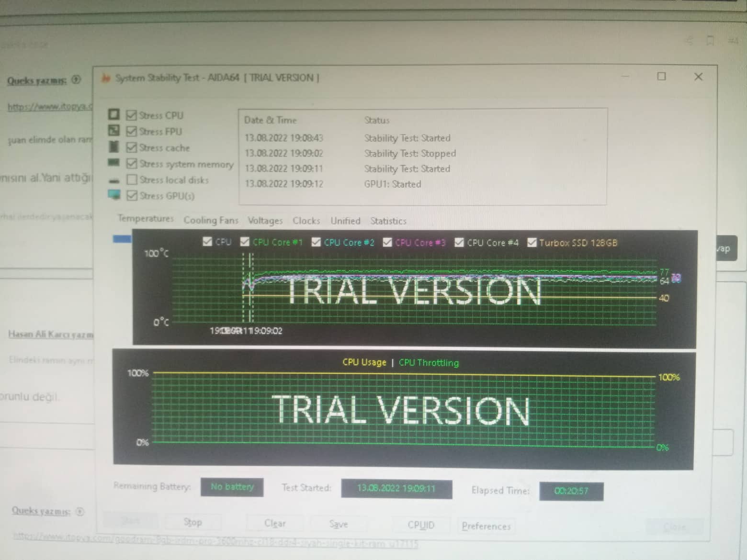Click the top Queks yazmış quote header
747x560 pixels.
pyautogui.click(x=37, y=80)
